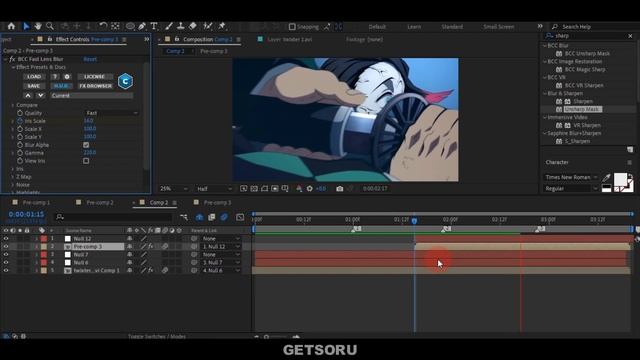The image size is (640, 360).
Task: Open the parent dropdown for Null 12 layer
Action: [220, 238]
